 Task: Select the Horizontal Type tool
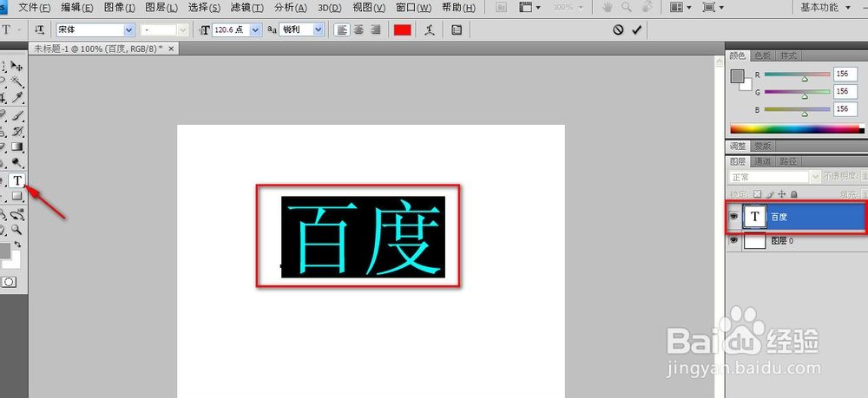[x=17, y=180]
